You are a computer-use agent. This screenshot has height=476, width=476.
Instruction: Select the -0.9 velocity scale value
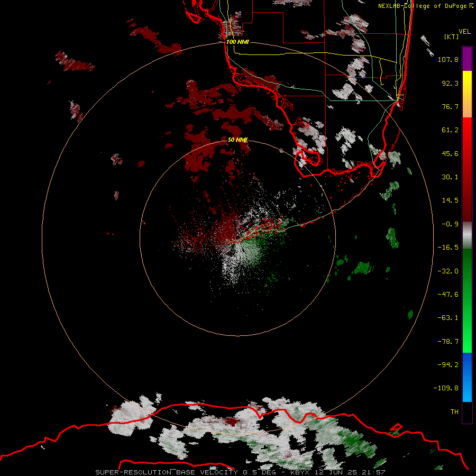[x=450, y=224]
